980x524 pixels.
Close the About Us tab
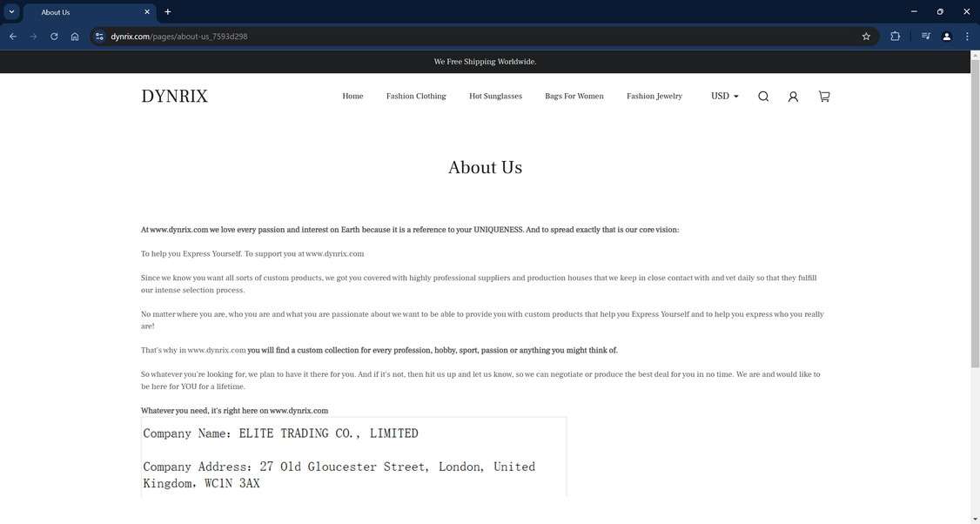147,12
